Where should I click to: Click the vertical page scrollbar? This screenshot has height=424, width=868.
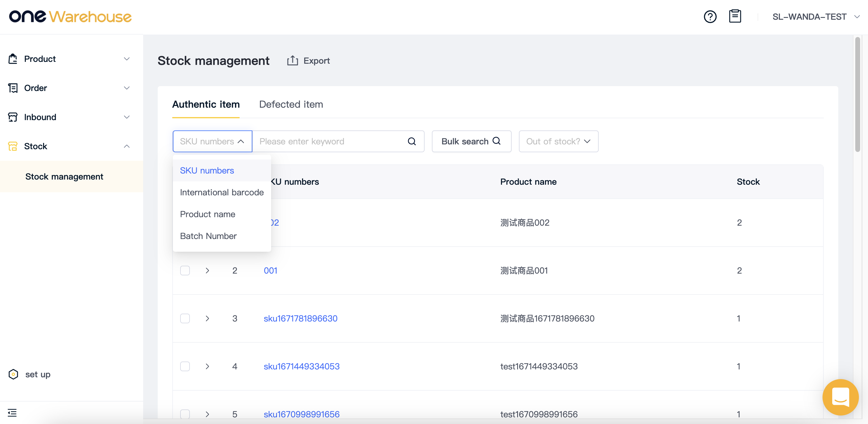(857, 94)
